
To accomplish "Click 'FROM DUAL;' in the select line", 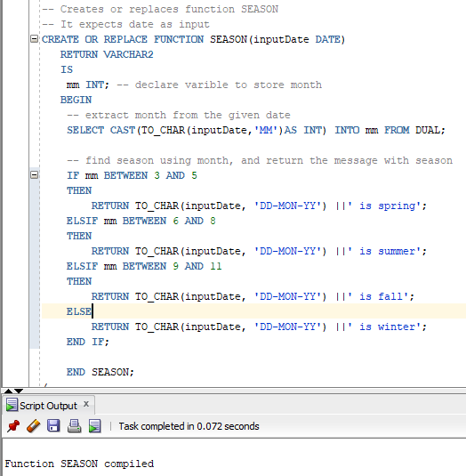I will coord(414,130).
